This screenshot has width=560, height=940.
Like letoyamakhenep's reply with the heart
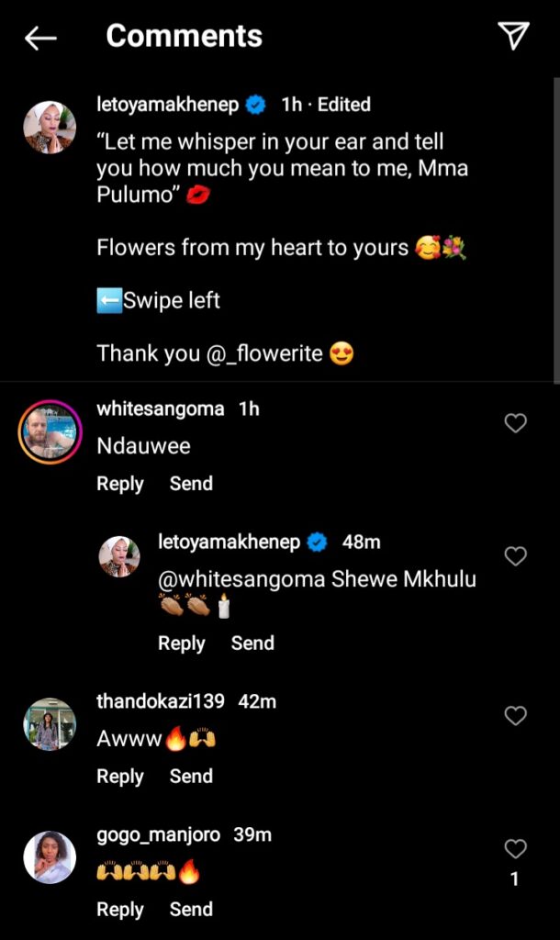click(516, 556)
